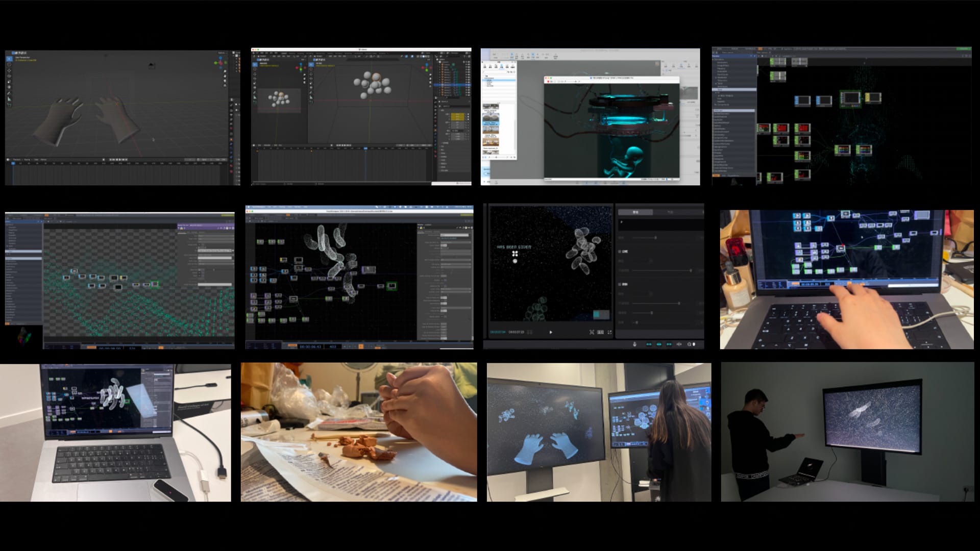Click the blue playhead in spheres timeline
The height and width of the screenshot is (551, 980).
pyautogui.click(x=365, y=148)
